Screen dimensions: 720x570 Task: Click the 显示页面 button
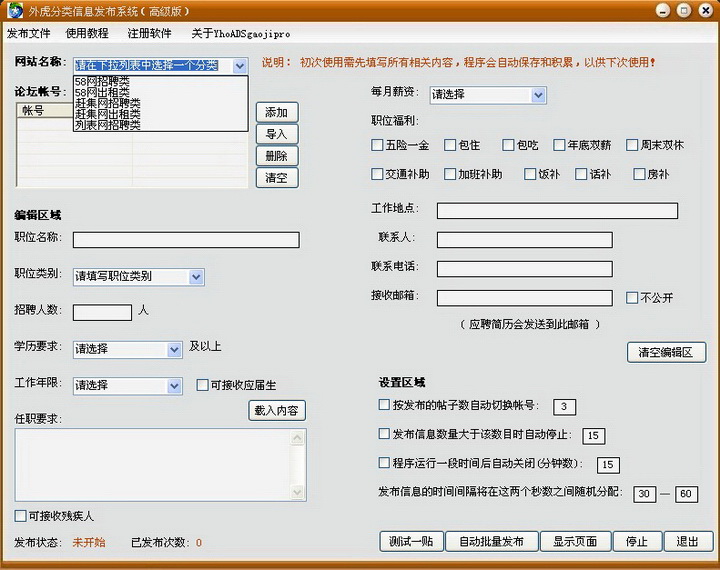[x=575, y=542]
